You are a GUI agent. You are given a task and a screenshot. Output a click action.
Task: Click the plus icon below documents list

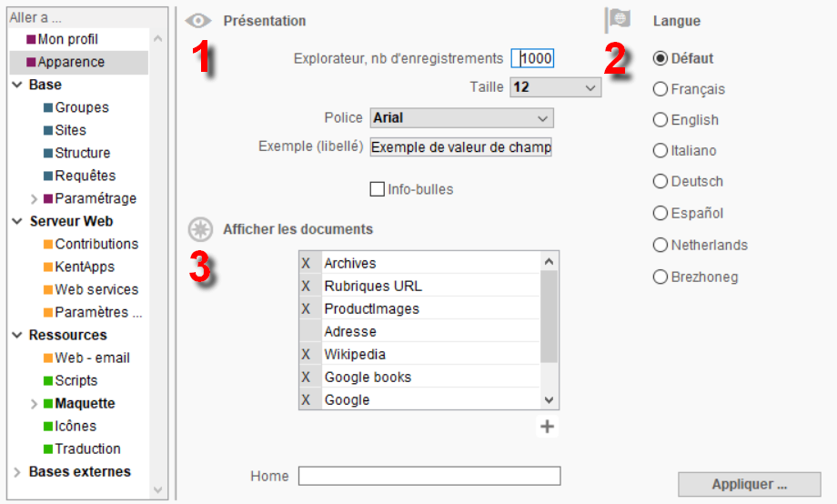pyautogui.click(x=547, y=427)
